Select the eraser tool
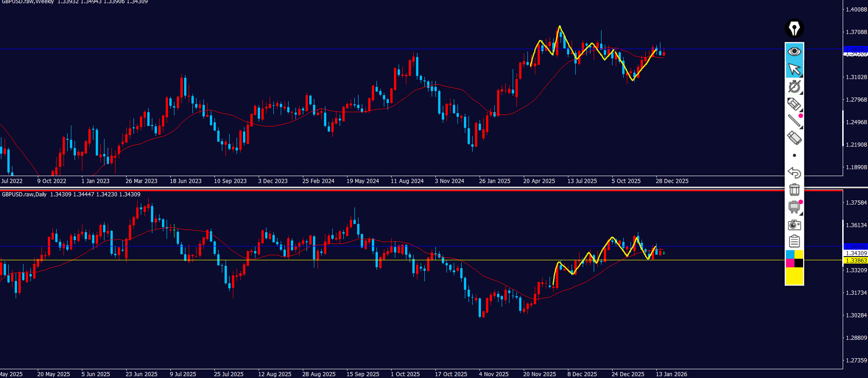This screenshot has height=378, width=868. point(794,138)
